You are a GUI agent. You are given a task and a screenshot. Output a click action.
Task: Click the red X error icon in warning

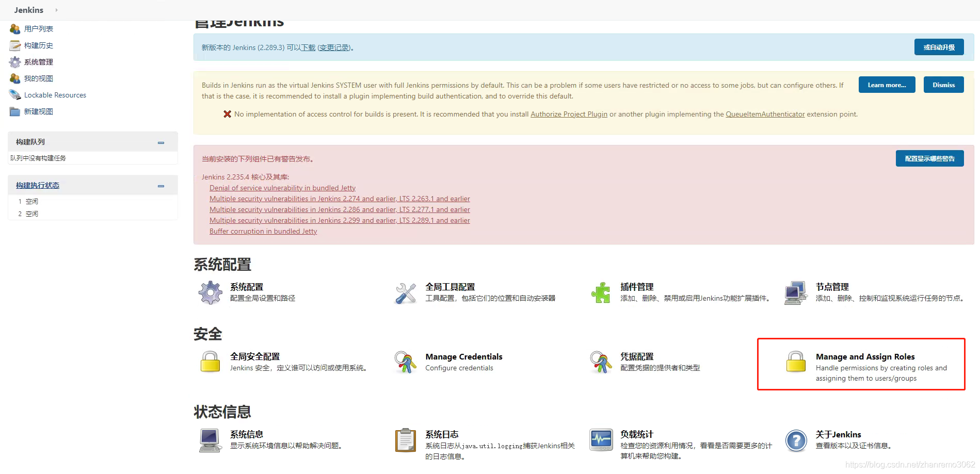pos(227,114)
